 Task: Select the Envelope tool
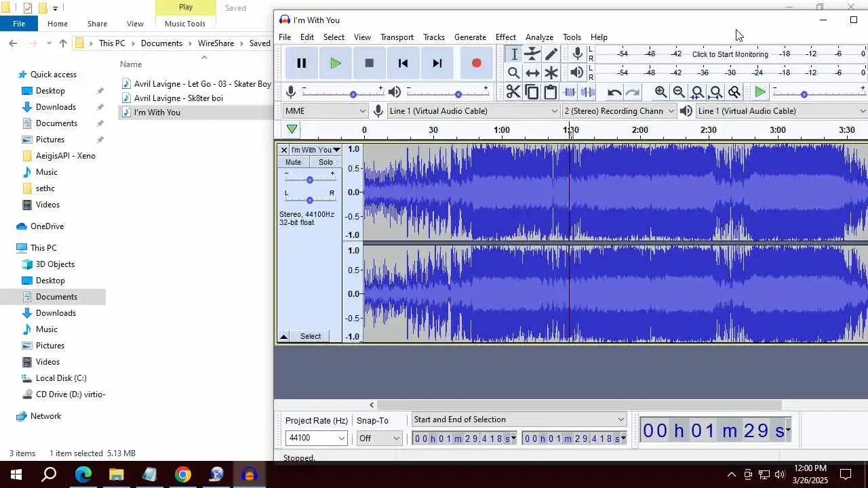(x=532, y=54)
